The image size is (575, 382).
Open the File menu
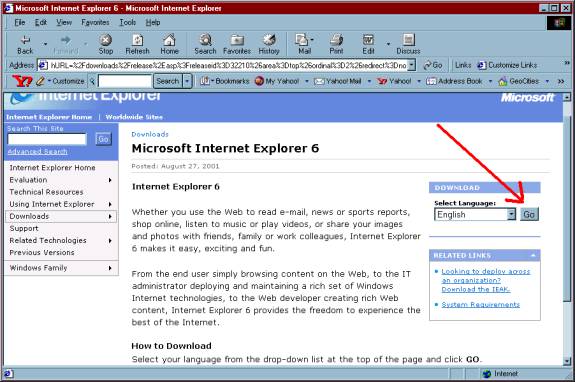19,22
